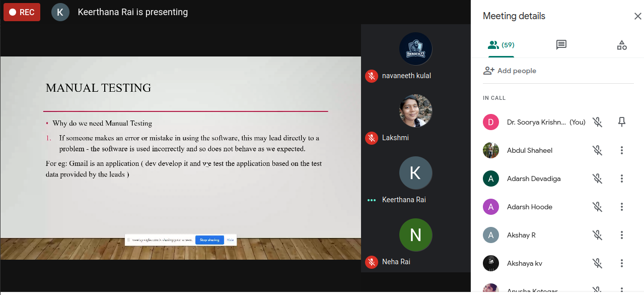The height and width of the screenshot is (295, 644).
Task: Click Add people to invite participants
Action: tap(510, 71)
